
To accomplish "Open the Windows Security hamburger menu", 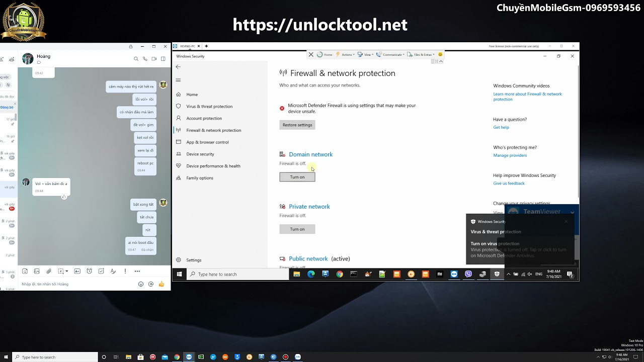I will (x=178, y=80).
